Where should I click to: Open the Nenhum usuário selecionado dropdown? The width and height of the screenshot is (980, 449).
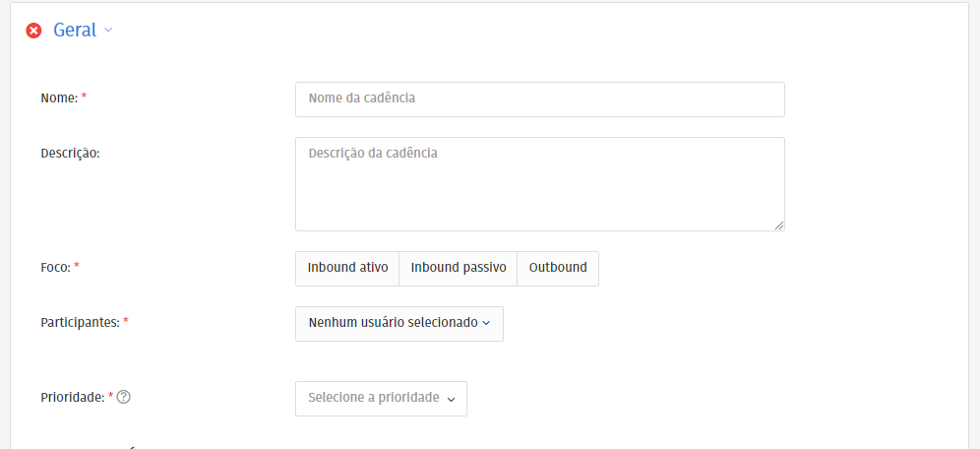pos(398,323)
